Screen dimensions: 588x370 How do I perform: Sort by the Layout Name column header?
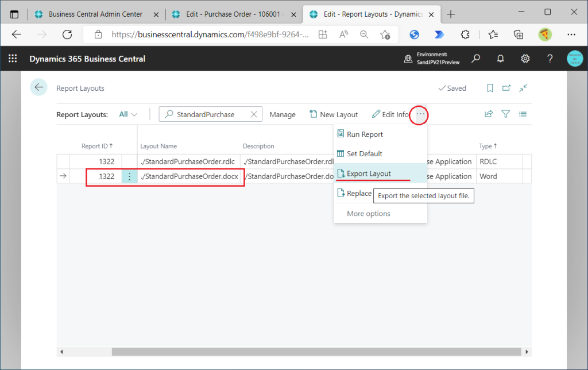(x=158, y=146)
